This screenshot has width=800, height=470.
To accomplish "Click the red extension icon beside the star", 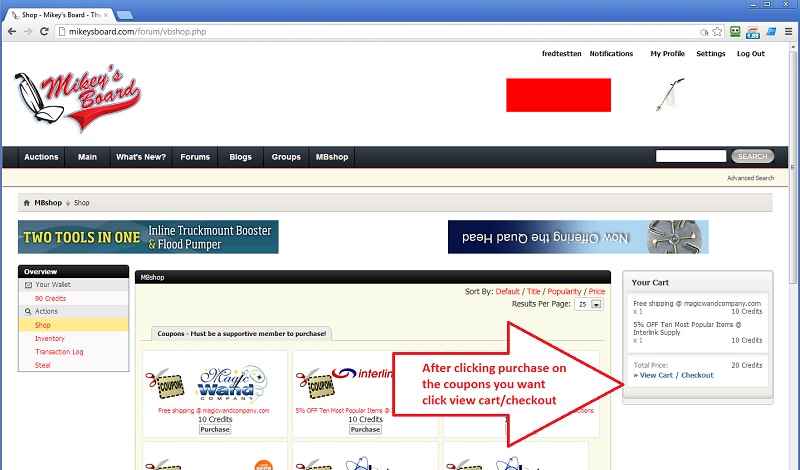I will pos(704,32).
